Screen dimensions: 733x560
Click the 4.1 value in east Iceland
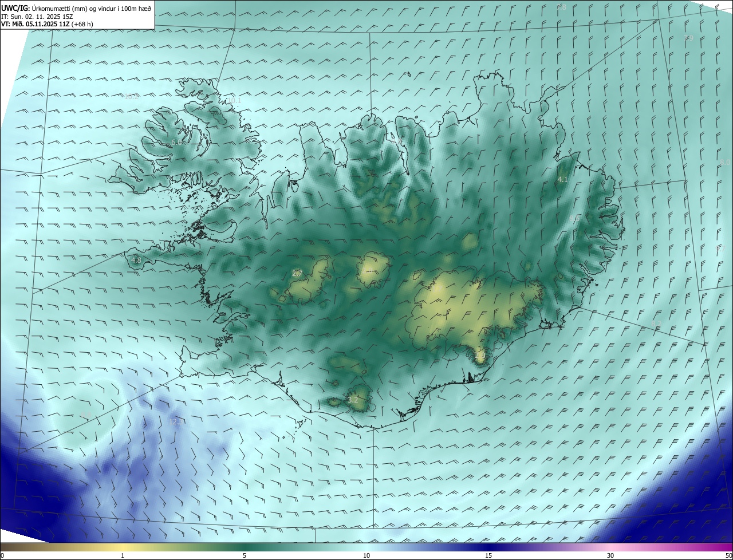tap(563, 179)
